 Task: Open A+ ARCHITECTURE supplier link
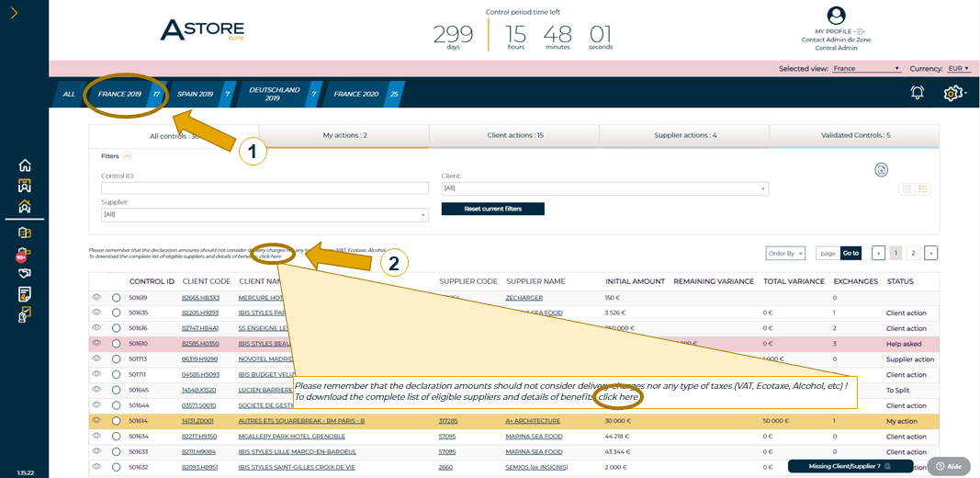(x=533, y=421)
